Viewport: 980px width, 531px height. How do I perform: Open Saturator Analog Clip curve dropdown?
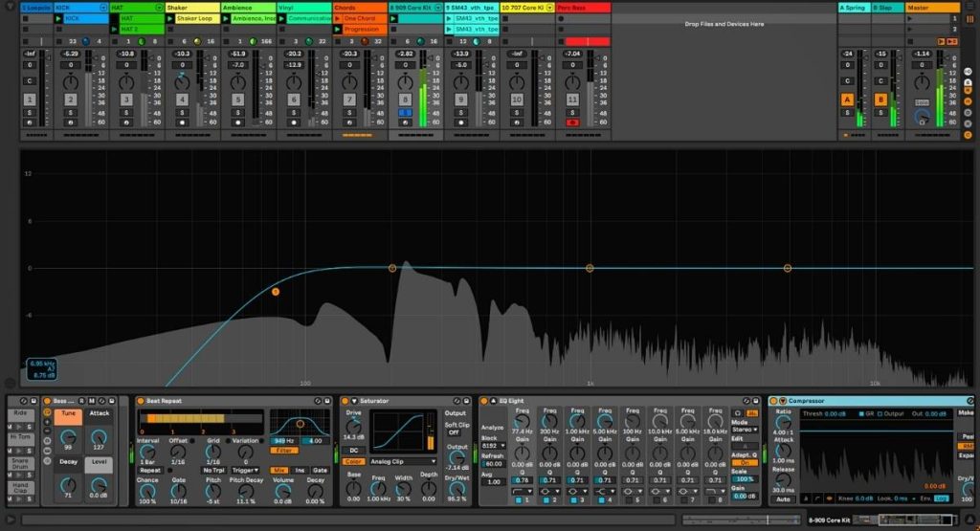tap(403, 462)
